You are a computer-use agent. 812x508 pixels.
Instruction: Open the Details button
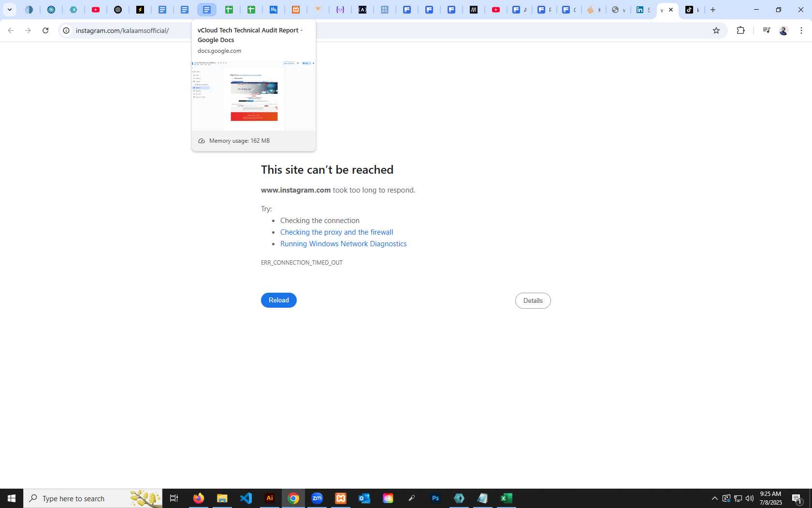[533, 300]
